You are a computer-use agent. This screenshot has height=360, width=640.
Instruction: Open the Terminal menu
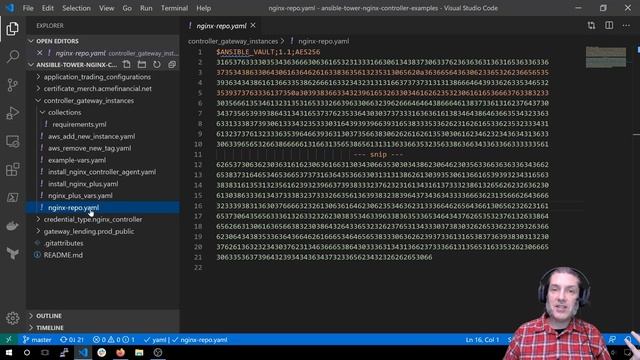tap(174, 8)
